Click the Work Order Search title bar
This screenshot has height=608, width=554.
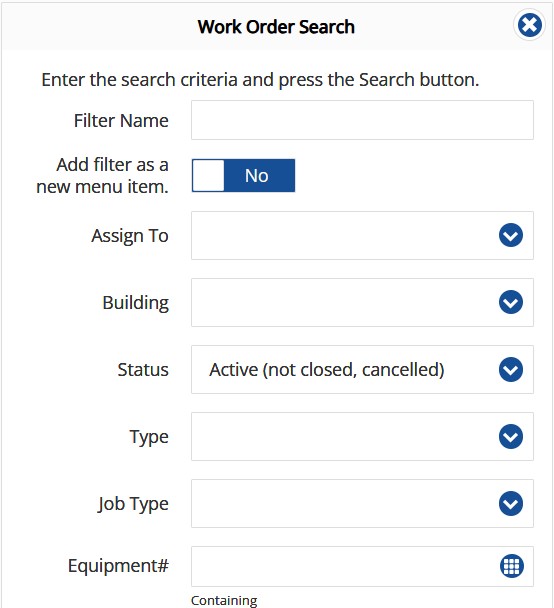coord(276,27)
